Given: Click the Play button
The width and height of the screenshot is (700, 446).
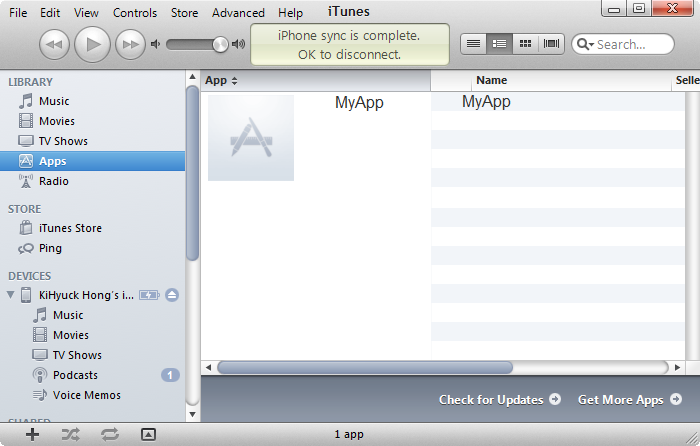Looking at the screenshot, I should coord(92,44).
